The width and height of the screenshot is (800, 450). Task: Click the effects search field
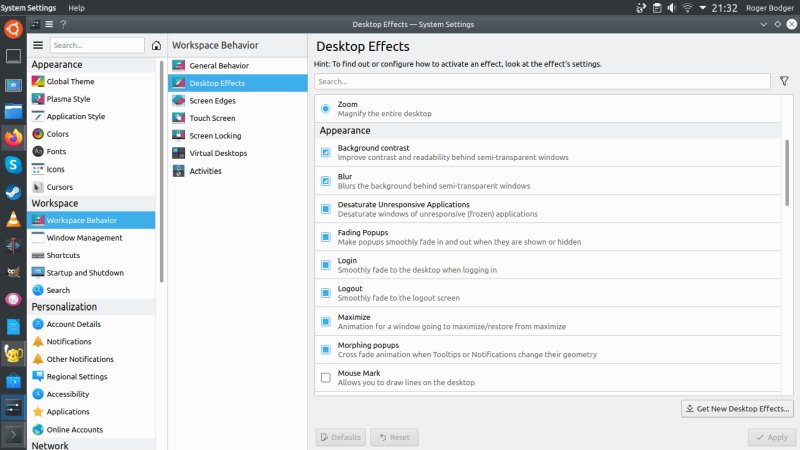542,81
